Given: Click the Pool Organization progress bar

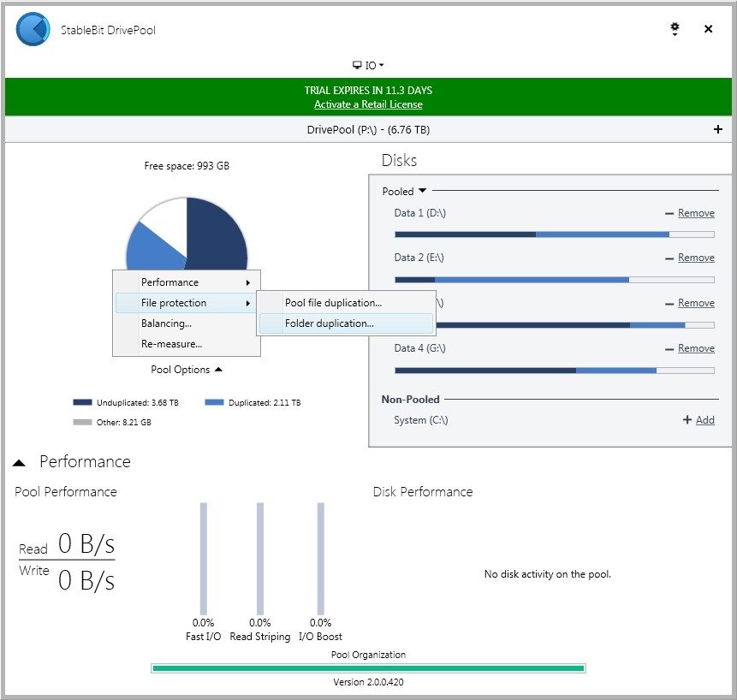Looking at the screenshot, I should 368,668.
